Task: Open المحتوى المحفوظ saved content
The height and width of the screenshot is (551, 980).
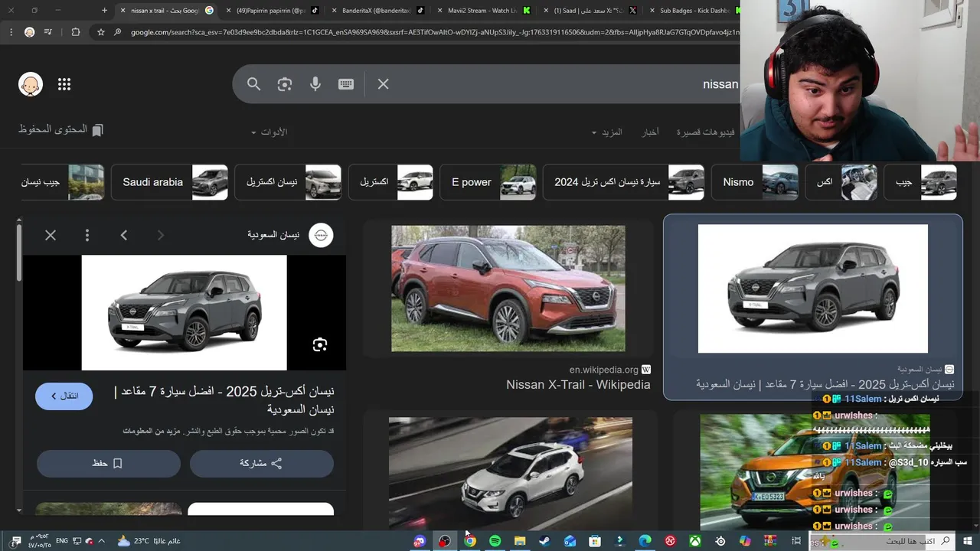Action: coord(60,130)
